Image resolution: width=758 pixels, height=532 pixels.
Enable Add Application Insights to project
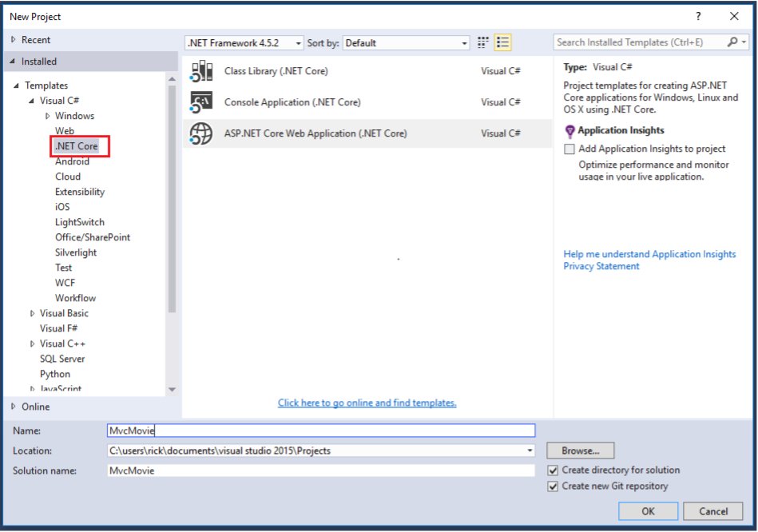click(569, 149)
